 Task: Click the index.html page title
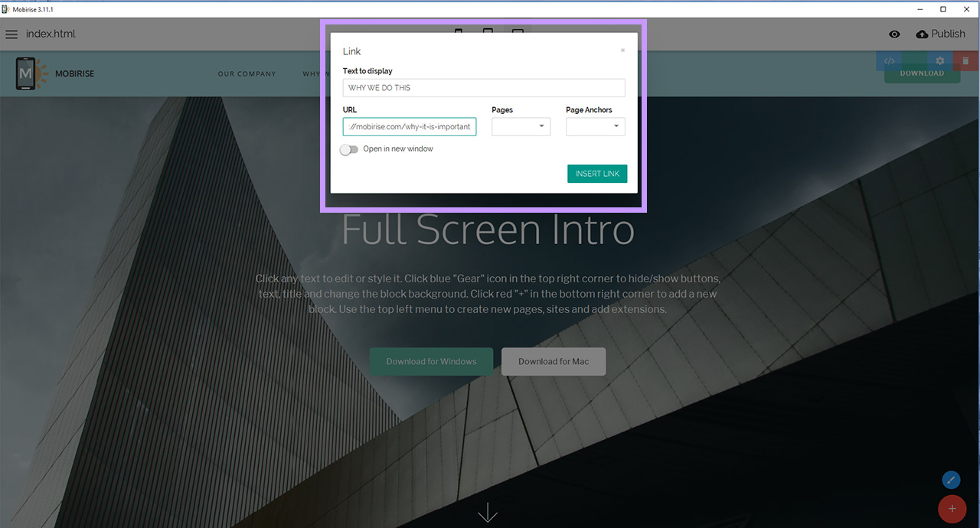coord(51,34)
